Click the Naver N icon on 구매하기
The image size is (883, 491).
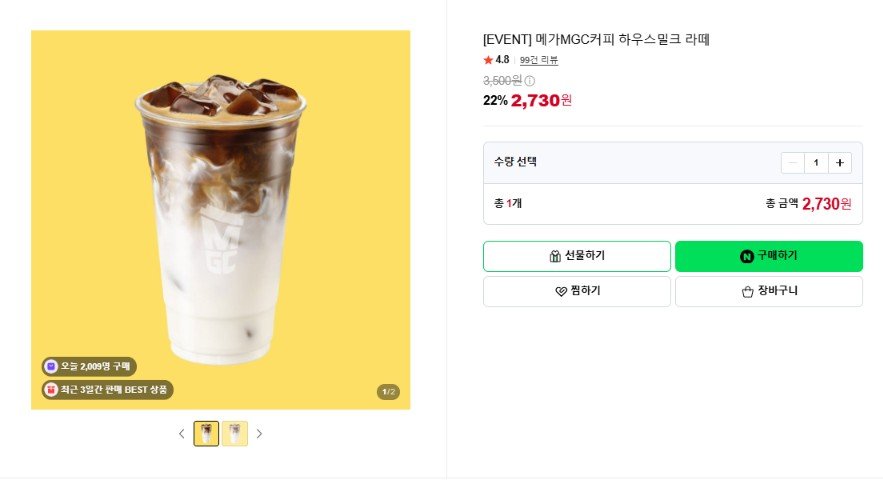(x=747, y=256)
